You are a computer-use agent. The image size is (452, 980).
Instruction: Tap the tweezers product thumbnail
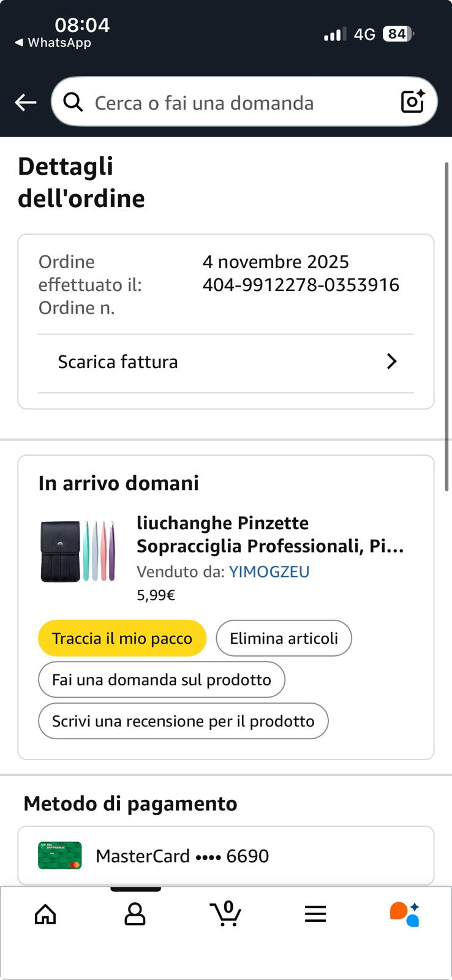(78, 551)
